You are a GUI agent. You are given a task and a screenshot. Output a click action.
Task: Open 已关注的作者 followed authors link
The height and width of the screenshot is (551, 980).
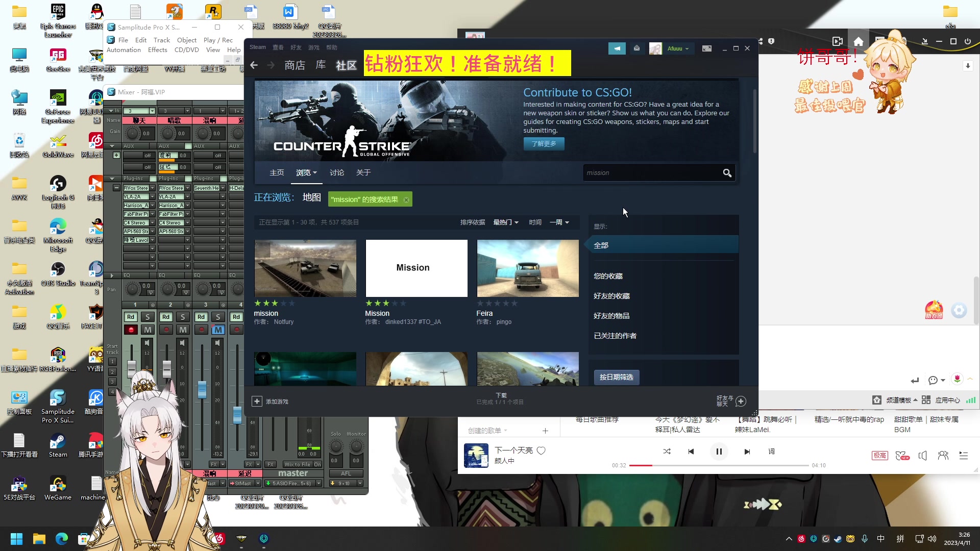pos(615,336)
